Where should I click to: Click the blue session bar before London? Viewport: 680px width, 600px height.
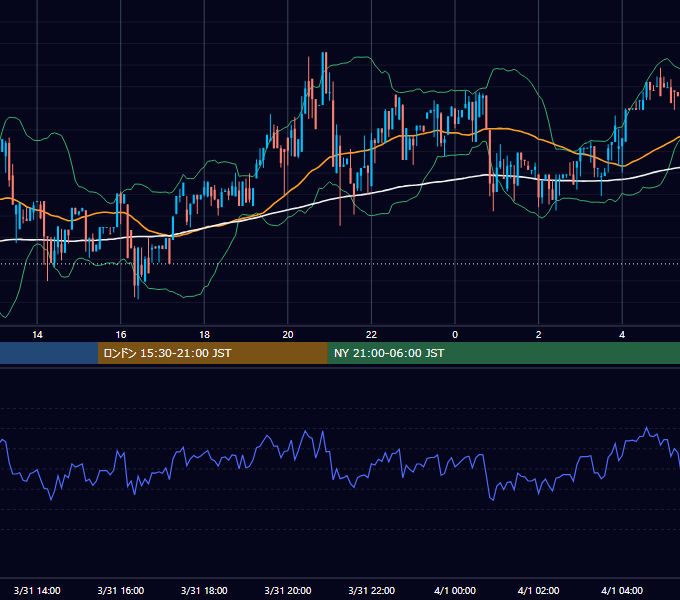pos(49,353)
